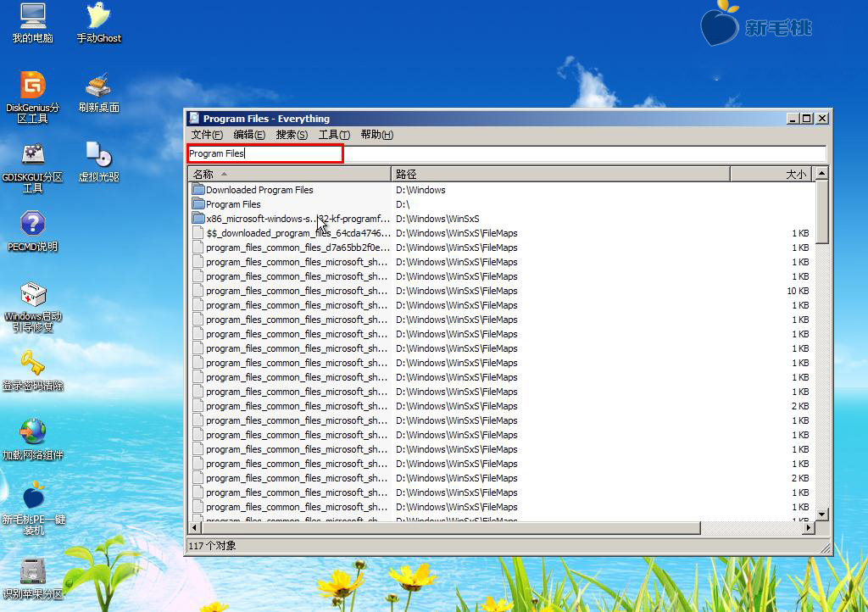Select the Downloaded Program Files folder icon
This screenshot has height=612, width=868.
coord(198,190)
